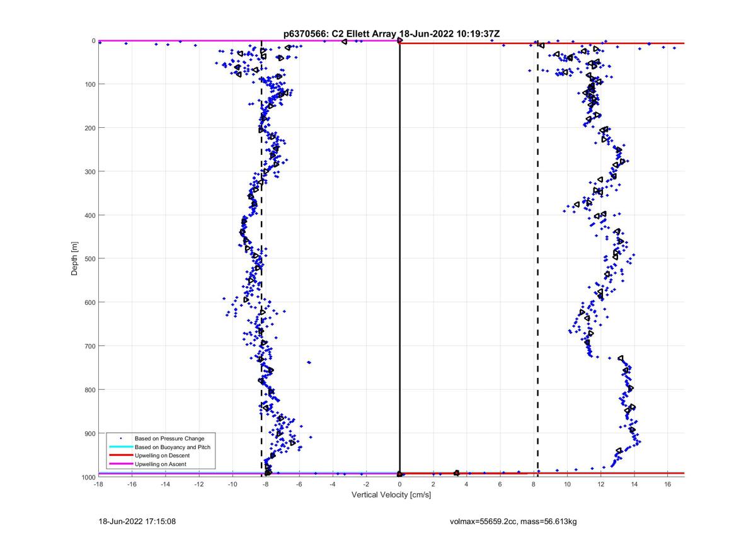The height and width of the screenshot is (536, 756).
Task: Click the depth axis tick label '700'
Action: tap(89, 346)
